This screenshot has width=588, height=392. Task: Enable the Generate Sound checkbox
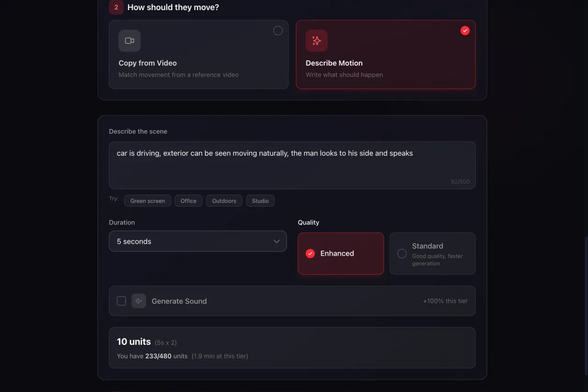point(121,301)
